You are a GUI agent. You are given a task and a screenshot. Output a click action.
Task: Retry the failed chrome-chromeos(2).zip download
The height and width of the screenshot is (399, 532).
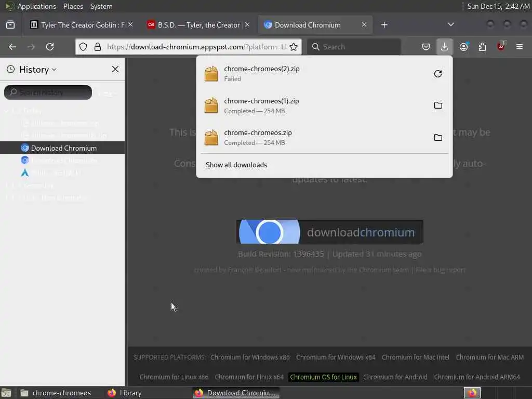click(x=438, y=74)
